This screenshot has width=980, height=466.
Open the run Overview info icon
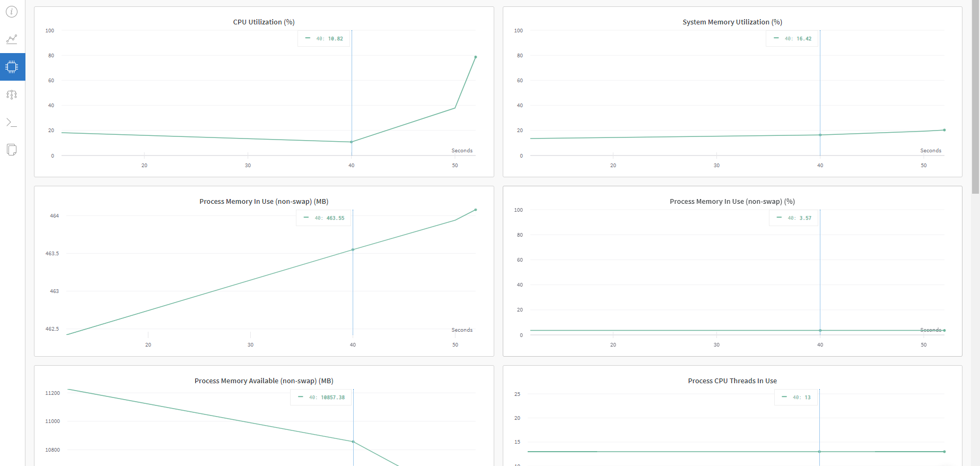coord(12,11)
